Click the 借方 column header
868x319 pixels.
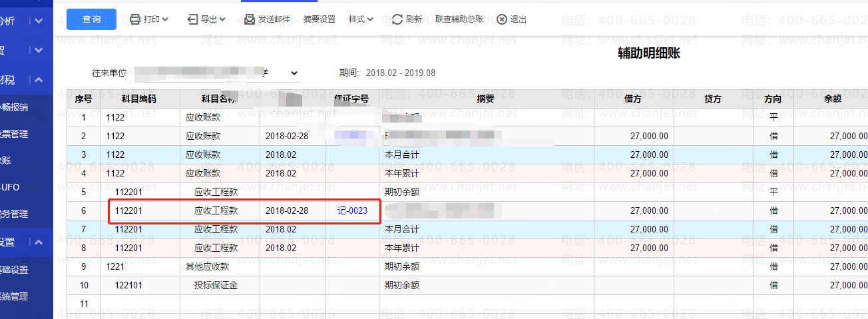[634, 99]
